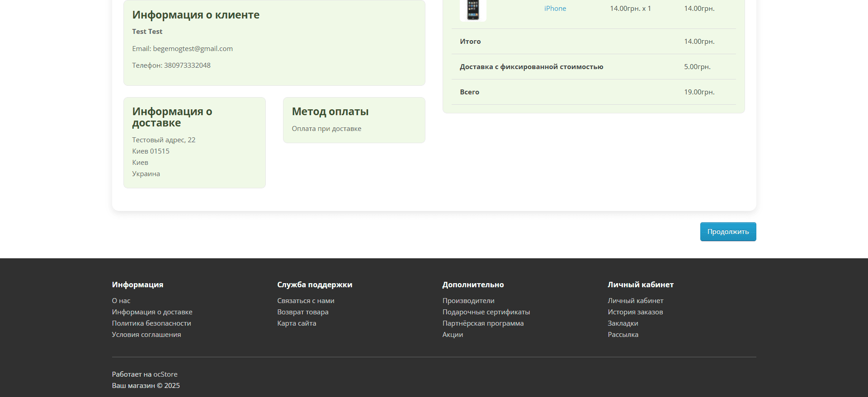Click the iPhone product thumbnail image

[x=473, y=10]
